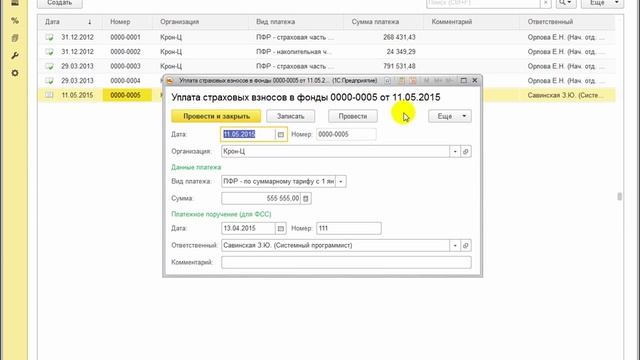The height and width of the screenshot is (360, 640).
Task: Click the Провести и закрыть button
Action: click(216, 116)
